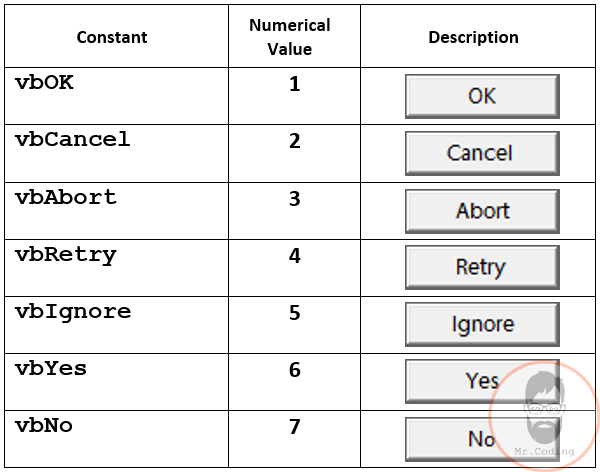Click the Ignore button
The height and width of the screenshot is (472, 600).
coord(482,324)
